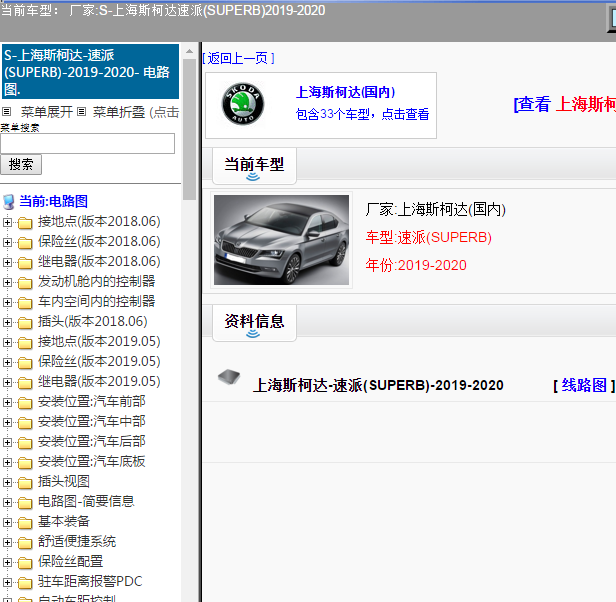This screenshot has height=602, width=616.
Task: Select the 安装位置:汽车底板 tree item
Action: pos(92,462)
